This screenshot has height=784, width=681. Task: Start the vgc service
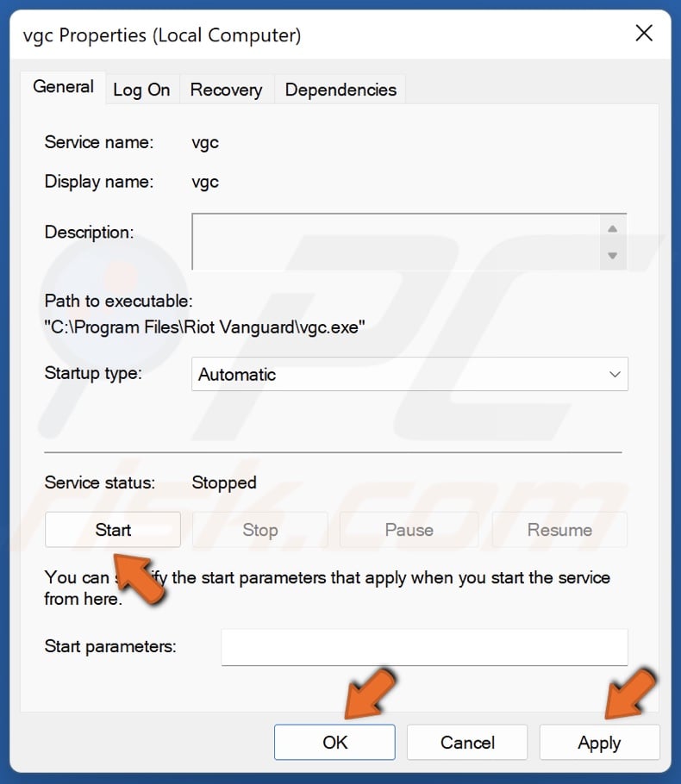tap(113, 530)
